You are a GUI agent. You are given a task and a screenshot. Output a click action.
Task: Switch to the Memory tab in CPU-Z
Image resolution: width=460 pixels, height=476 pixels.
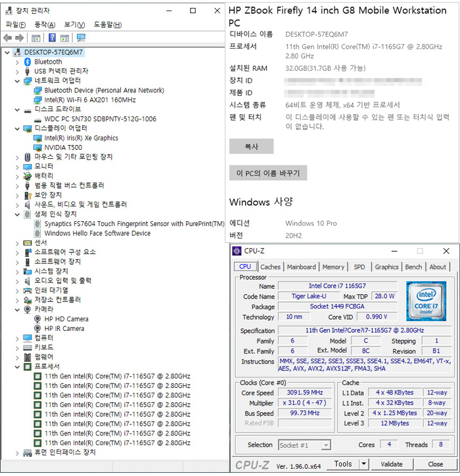tap(333, 267)
